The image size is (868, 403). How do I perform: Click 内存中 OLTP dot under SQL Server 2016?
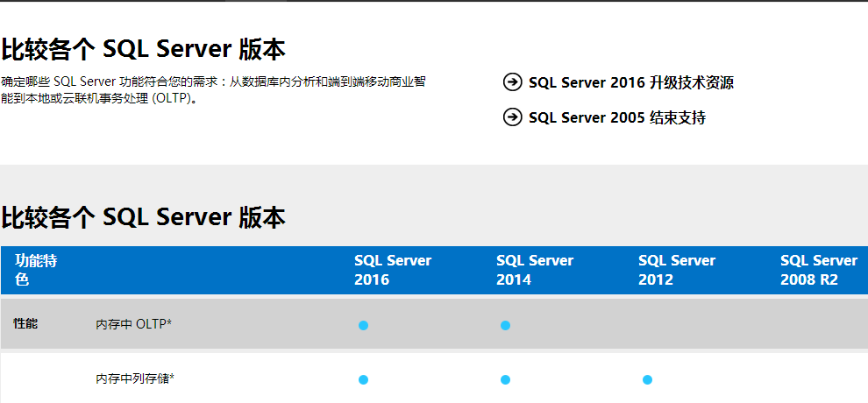[363, 325]
